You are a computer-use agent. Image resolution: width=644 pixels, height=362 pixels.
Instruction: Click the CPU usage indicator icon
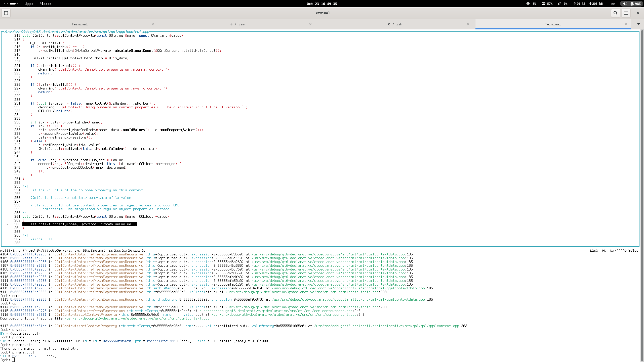click(x=528, y=4)
